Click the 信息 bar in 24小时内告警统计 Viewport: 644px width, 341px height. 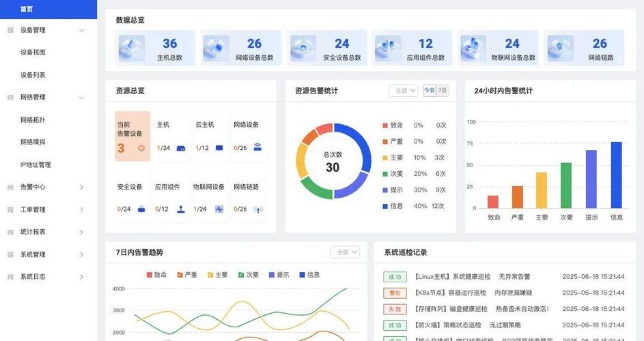click(x=617, y=175)
